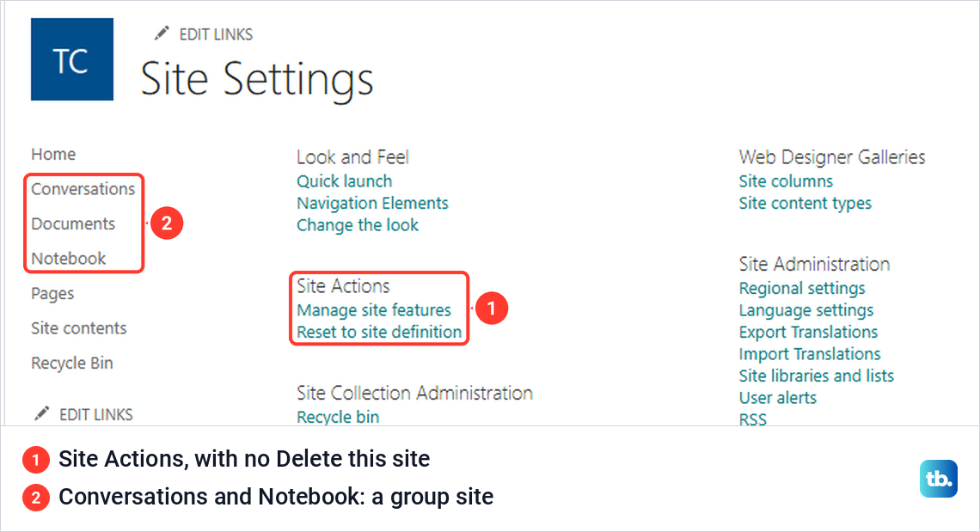Click the TC site logo tile
Screen dimensions: 980x532
point(72,58)
